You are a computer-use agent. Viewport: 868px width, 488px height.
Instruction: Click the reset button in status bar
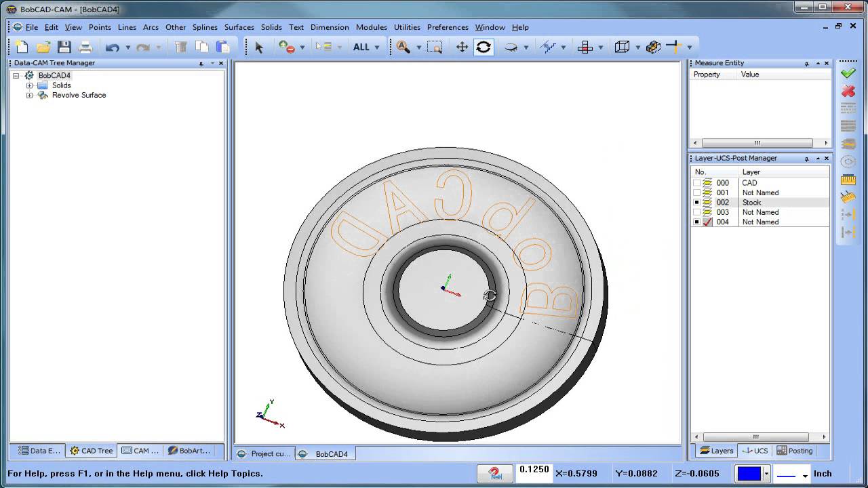point(494,473)
